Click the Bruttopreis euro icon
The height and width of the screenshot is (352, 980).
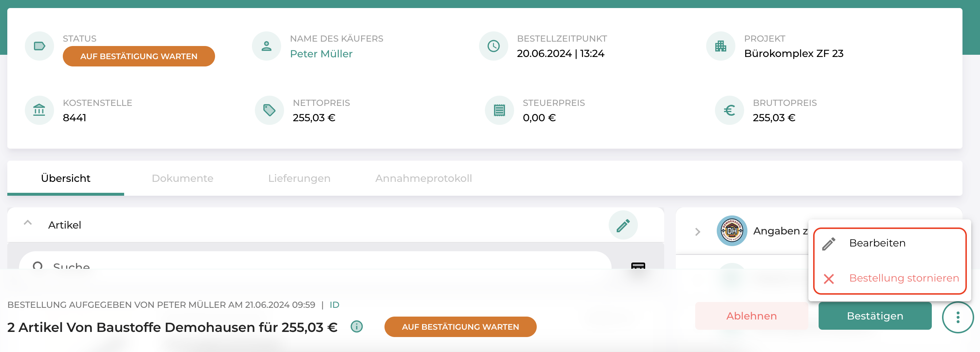coord(729,110)
